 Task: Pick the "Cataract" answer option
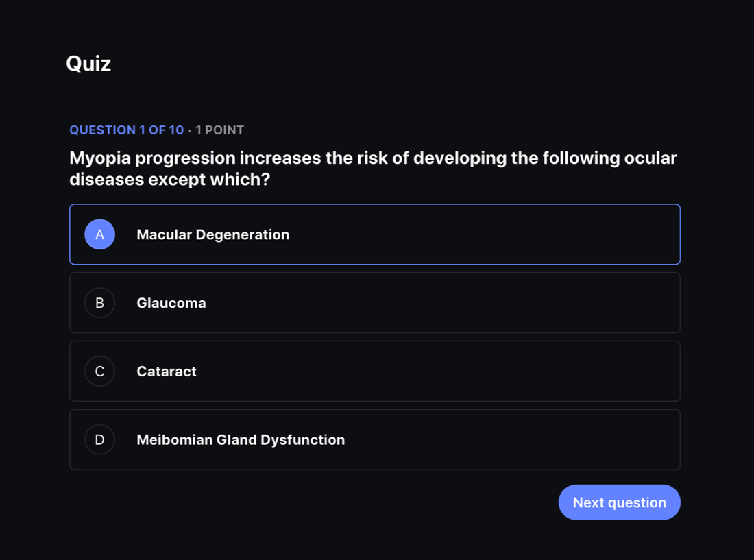(375, 371)
